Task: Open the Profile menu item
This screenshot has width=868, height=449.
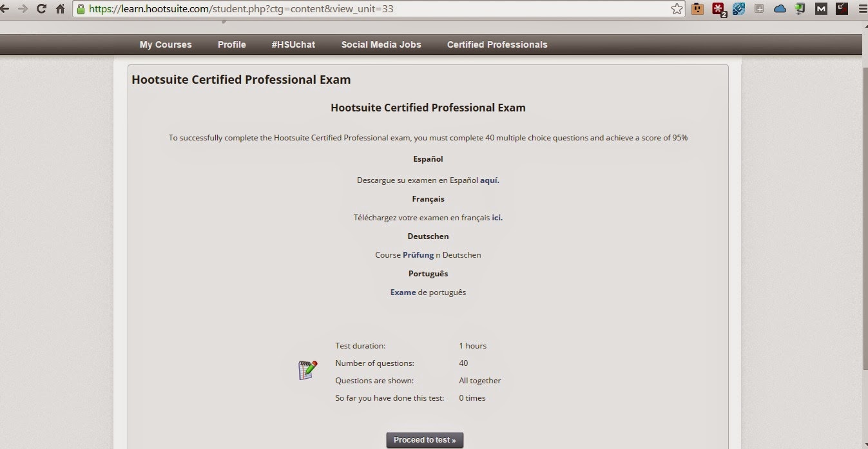Action: [x=232, y=44]
